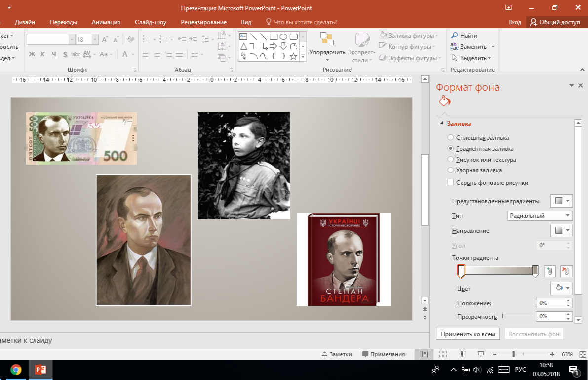Adjust the Прозрачность slider

click(x=517, y=317)
